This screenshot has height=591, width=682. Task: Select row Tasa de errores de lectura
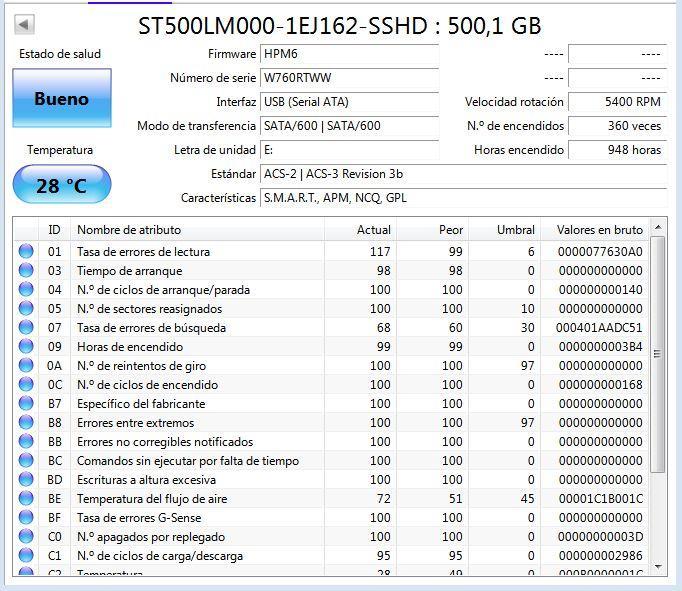[x=331, y=251]
